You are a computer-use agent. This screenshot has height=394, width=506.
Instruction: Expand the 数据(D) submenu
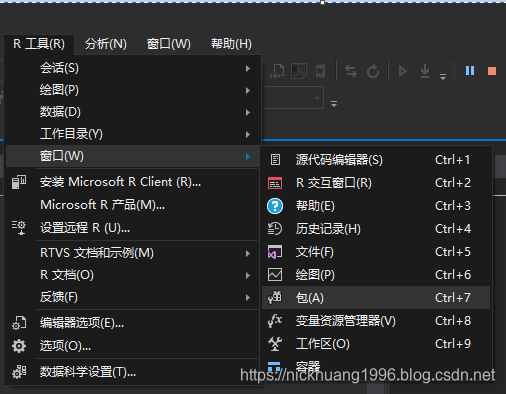click(x=133, y=112)
